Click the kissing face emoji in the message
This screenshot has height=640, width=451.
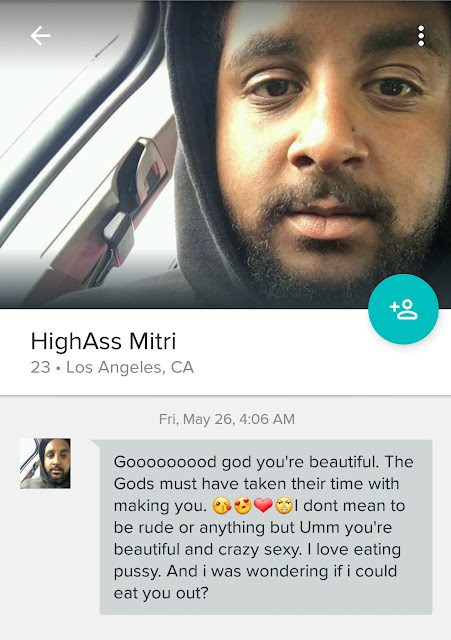pos(222,506)
